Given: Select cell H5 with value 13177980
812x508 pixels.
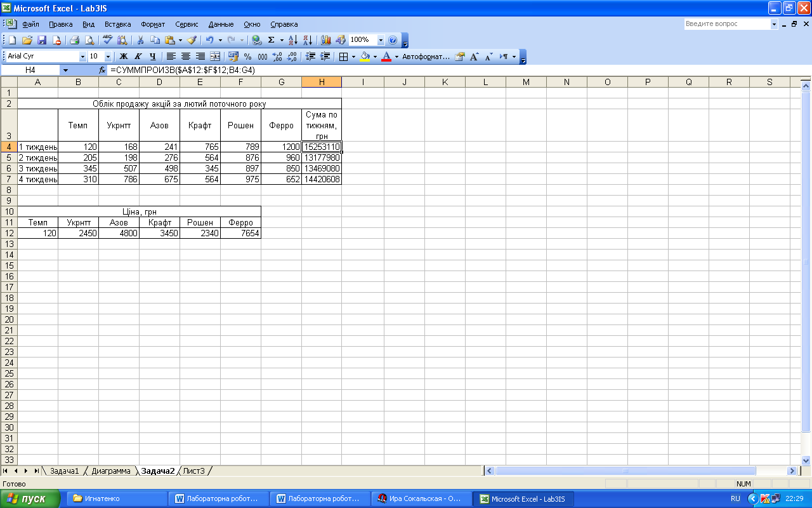Looking at the screenshot, I should [322, 157].
